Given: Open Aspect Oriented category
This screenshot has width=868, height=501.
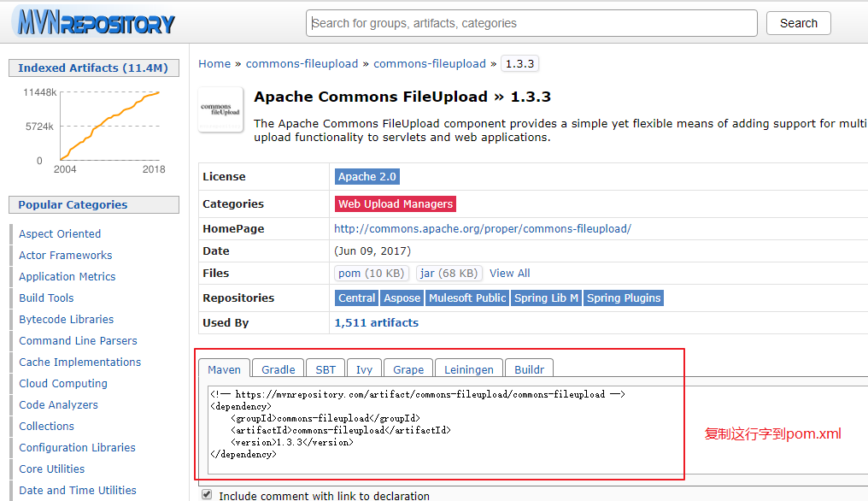Looking at the screenshot, I should (60, 234).
